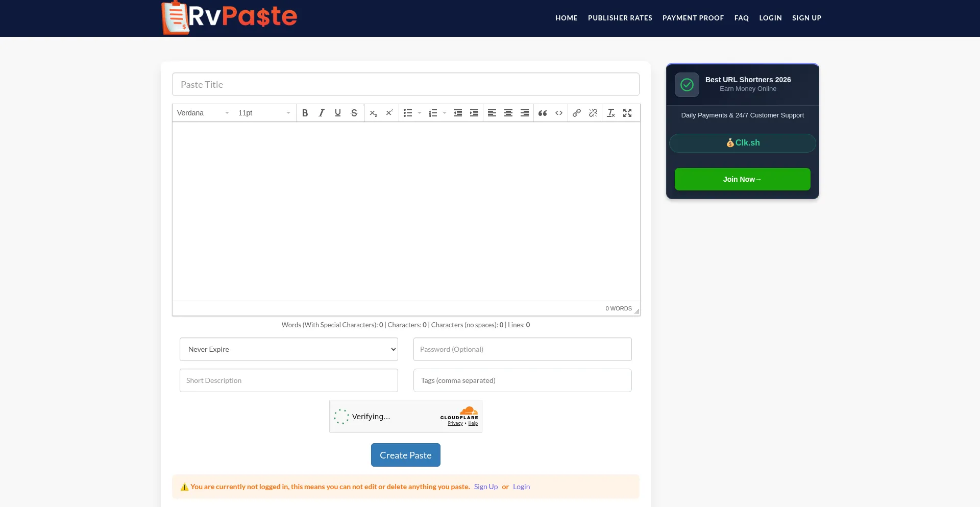Toggle strikethrough formatting
The height and width of the screenshot is (507, 980).
354,113
